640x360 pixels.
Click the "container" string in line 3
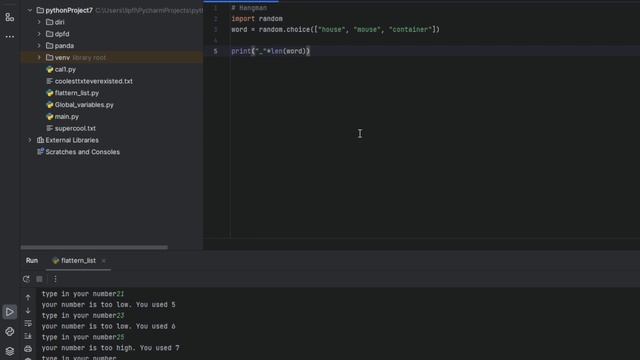(410, 29)
